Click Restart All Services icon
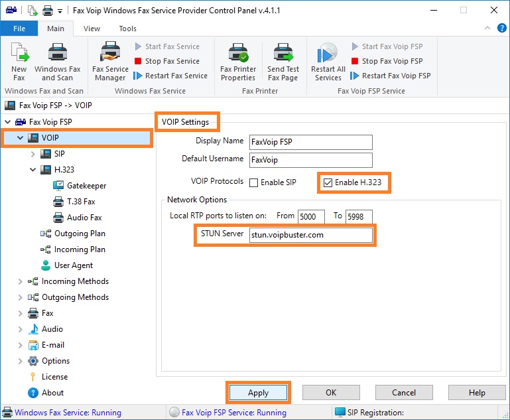Image resolution: width=510 pixels, height=420 pixels. tap(328, 62)
